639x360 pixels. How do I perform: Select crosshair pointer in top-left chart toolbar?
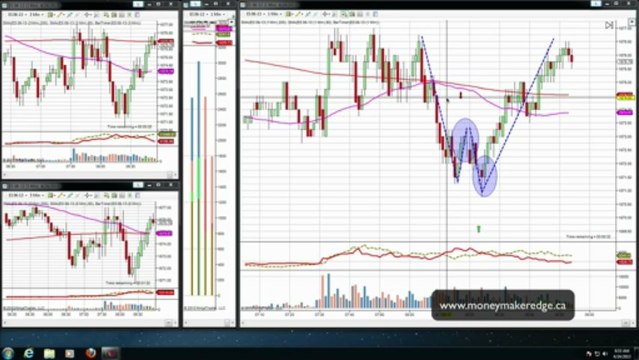tap(87, 15)
